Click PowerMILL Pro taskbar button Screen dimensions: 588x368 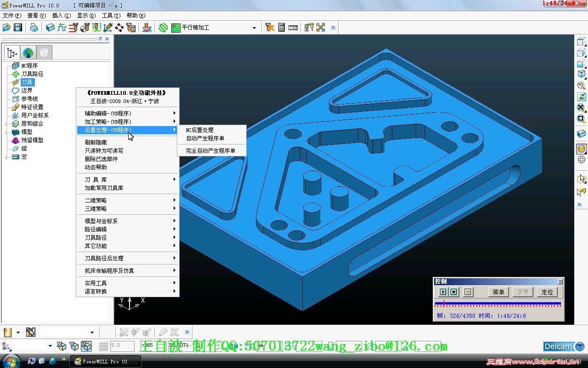coord(106,362)
